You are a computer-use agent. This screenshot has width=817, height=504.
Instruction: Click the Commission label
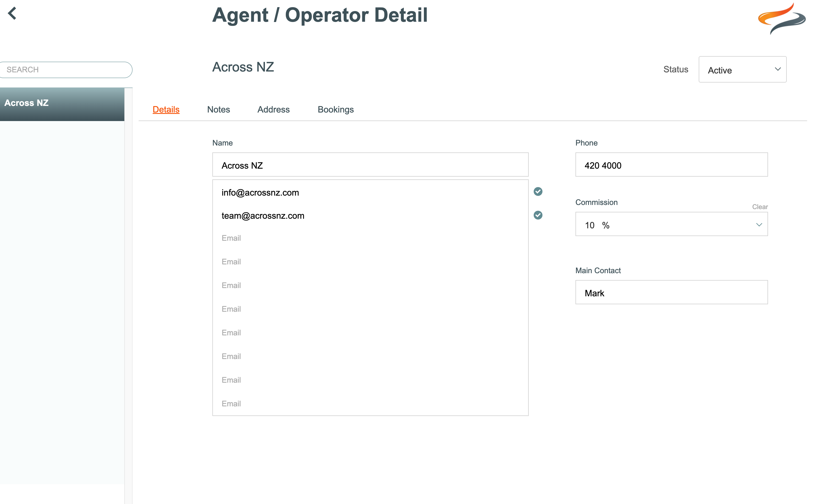[x=596, y=202]
